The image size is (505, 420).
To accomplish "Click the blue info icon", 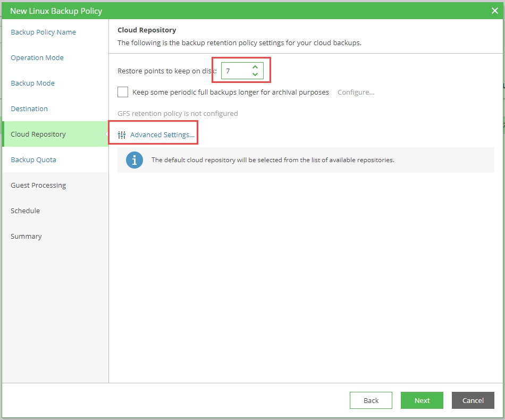I will click(x=134, y=160).
